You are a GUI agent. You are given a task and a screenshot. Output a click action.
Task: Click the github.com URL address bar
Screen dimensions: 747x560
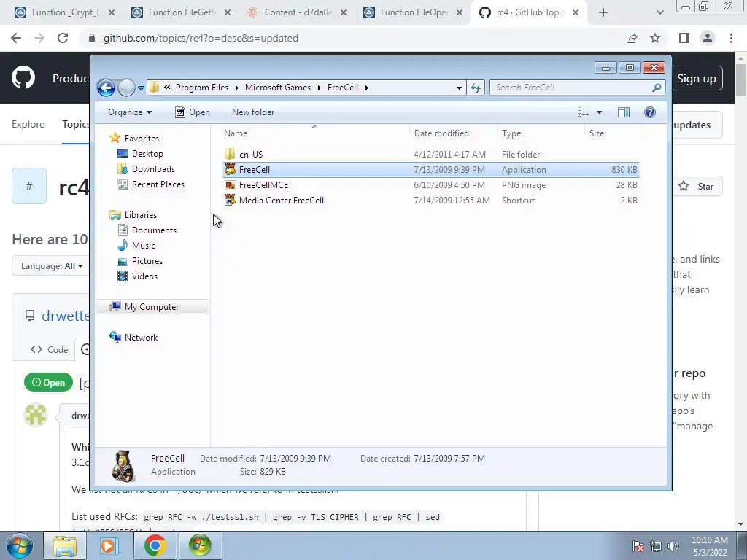point(201,38)
